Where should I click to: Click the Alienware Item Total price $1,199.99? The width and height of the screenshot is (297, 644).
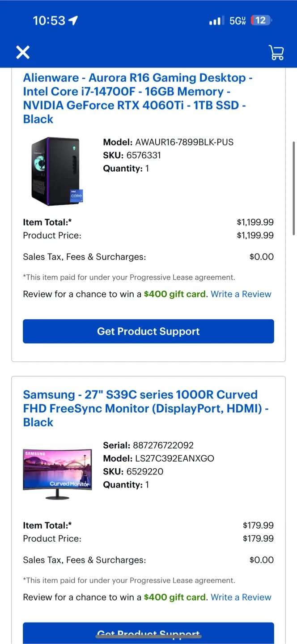pos(255,222)
